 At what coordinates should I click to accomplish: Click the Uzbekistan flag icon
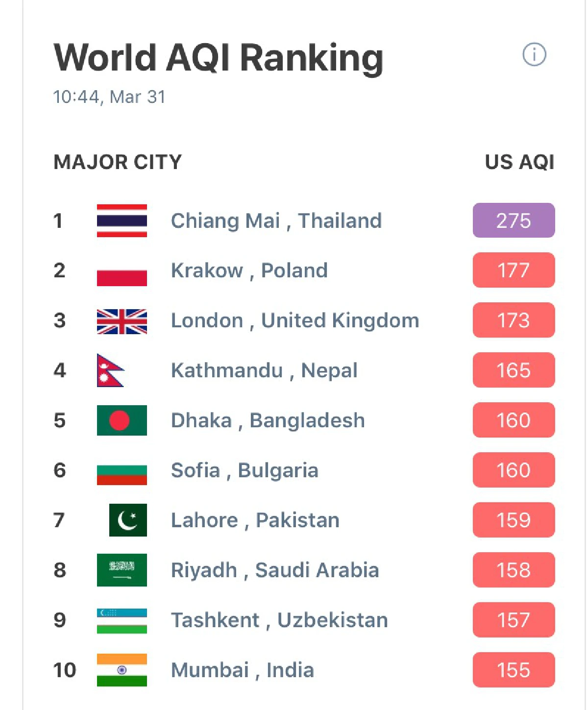click(122, 621)
